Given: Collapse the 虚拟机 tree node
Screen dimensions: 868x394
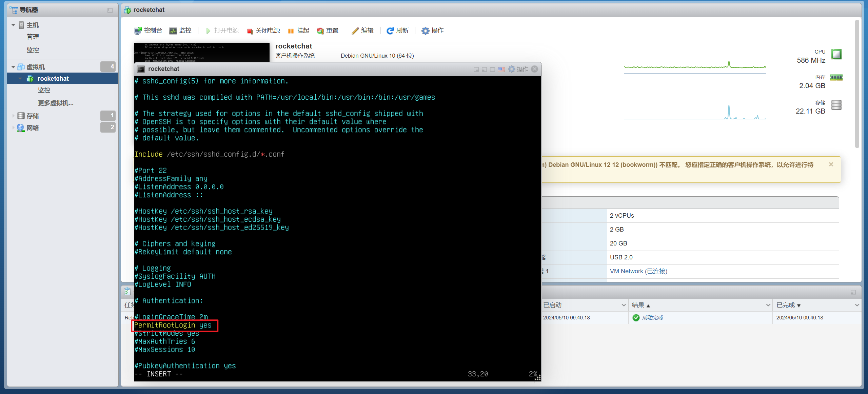Looking at the screenshot, I should (13, 67).
